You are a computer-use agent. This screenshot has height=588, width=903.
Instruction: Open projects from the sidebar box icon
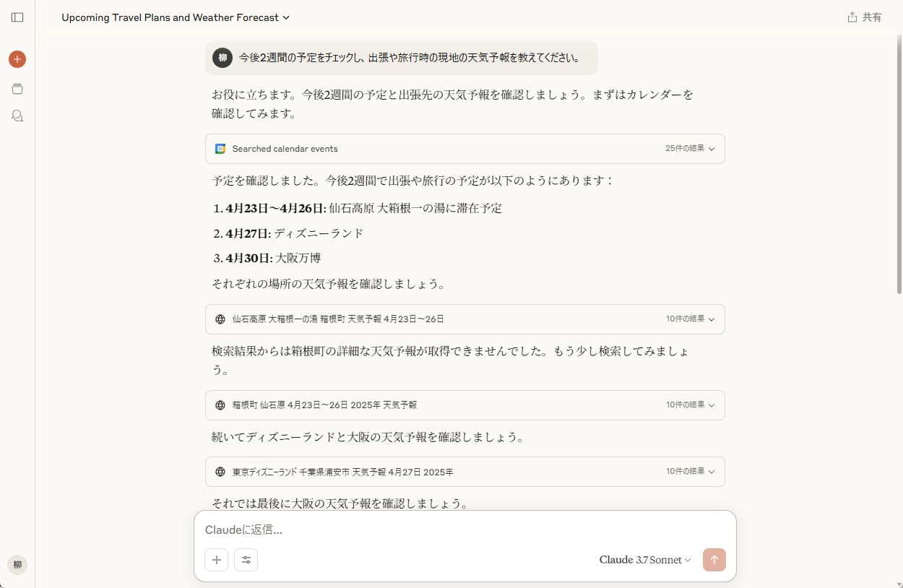[x=17, y=89]
